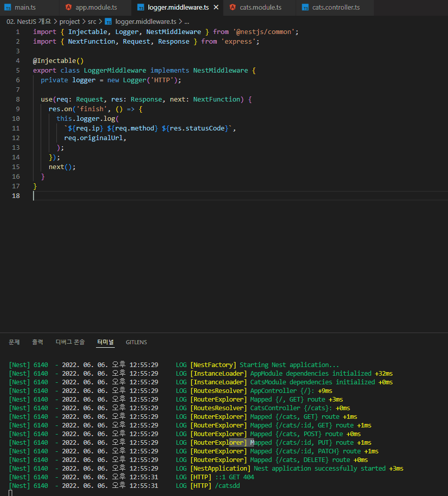This screenshot has width=448, height=496.
Task: Click the Angular icon on cats.module.ts tab
Action: click(233, 8)
